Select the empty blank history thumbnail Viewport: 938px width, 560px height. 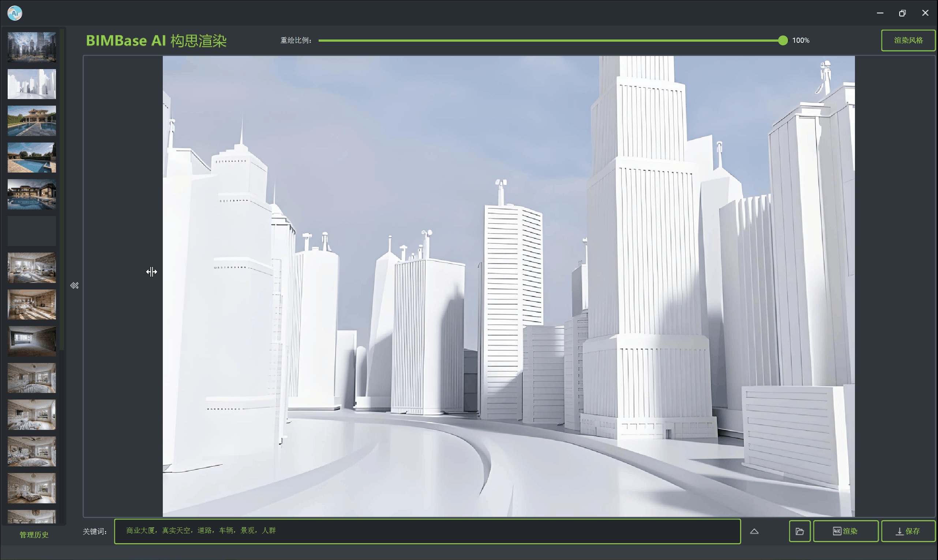(32, 231)
